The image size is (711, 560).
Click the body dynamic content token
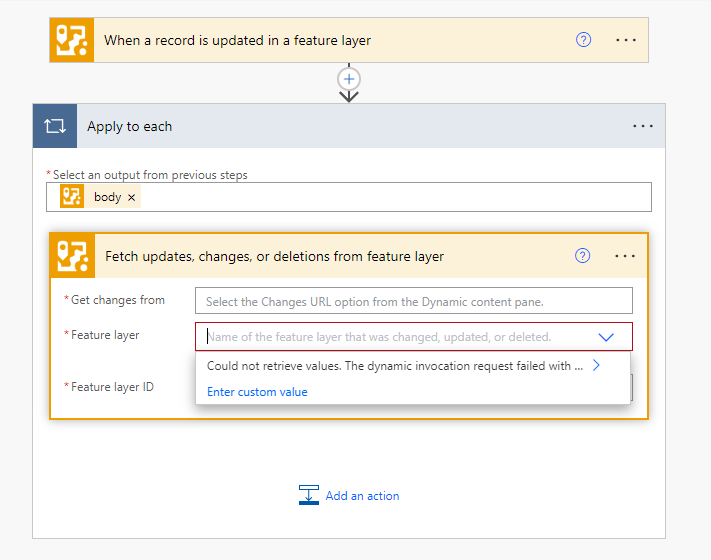coord(107,197)
